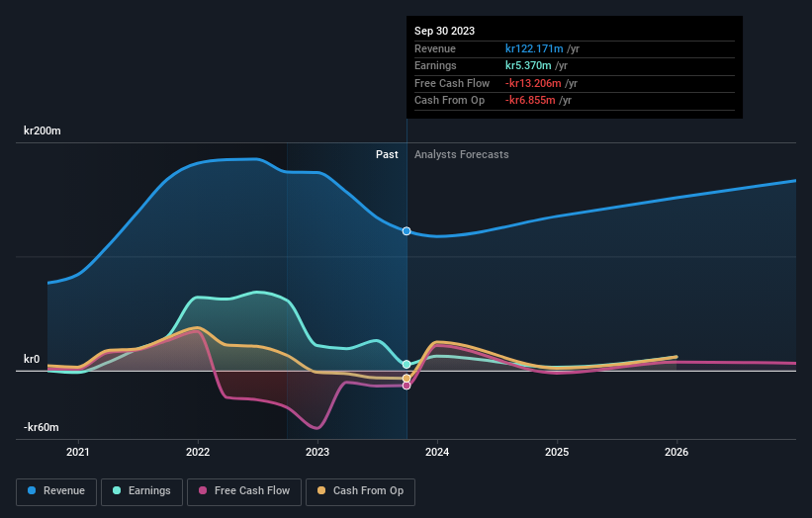Viewport: 812px width, 518px height.
Task: Click the pink Free Cash Flow data marker
Action: (x=406, y=386)
